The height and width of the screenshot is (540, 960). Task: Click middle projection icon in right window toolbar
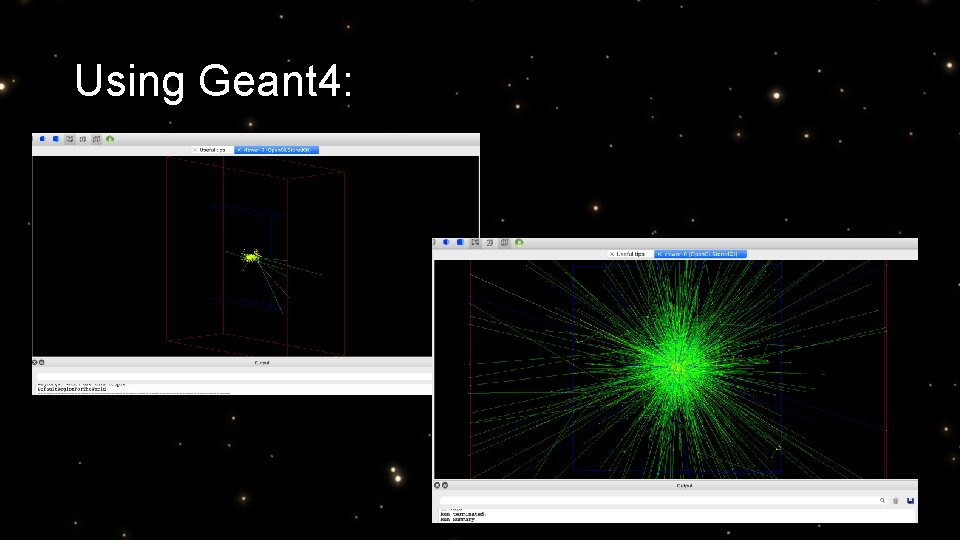(490, 242)
